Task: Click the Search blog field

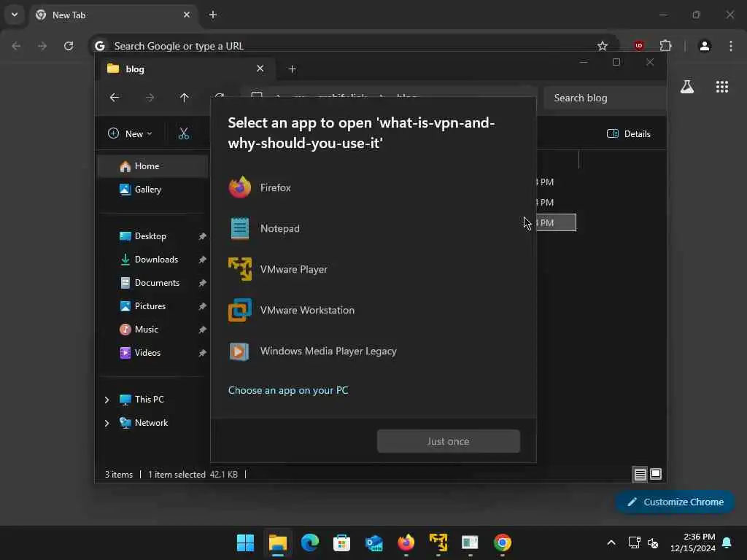Action: tap(605, 98)
